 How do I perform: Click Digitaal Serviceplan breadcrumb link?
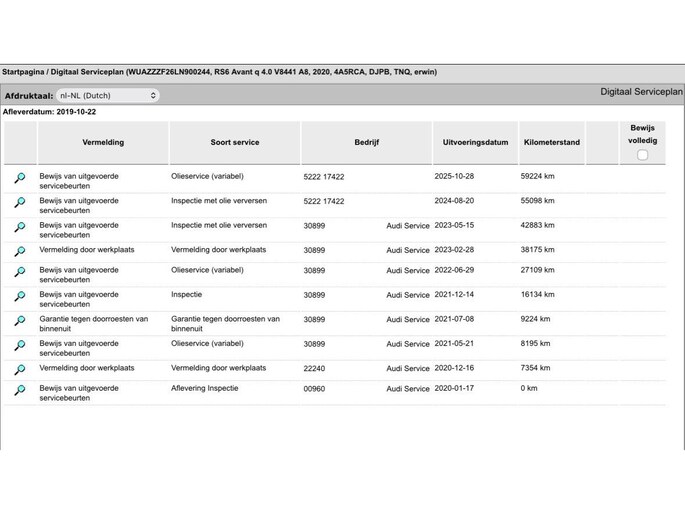tap(88, 72)
